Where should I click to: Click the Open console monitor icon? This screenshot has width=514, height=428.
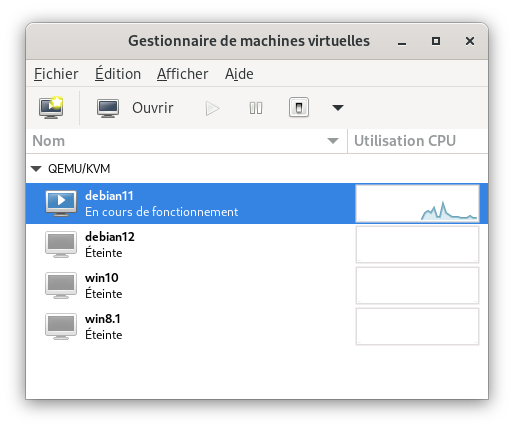108,108
